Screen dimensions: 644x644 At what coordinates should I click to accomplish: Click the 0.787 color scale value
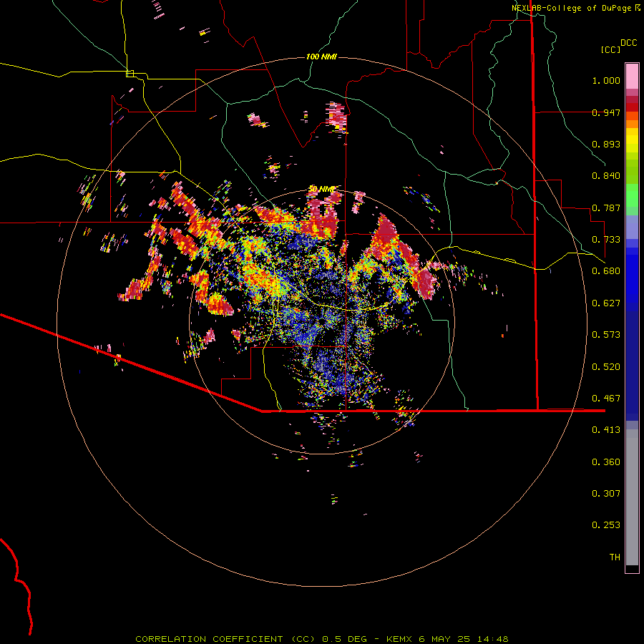606,208
